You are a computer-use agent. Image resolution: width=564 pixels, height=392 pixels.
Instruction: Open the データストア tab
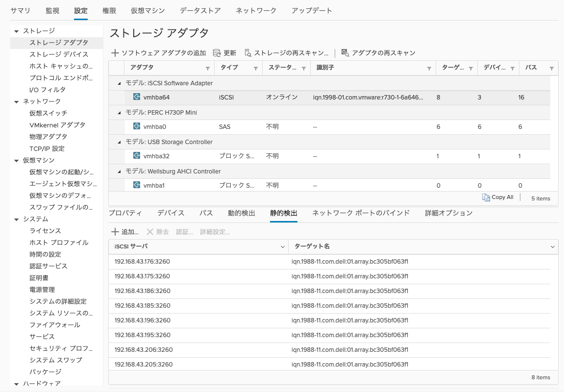(200, 11)
